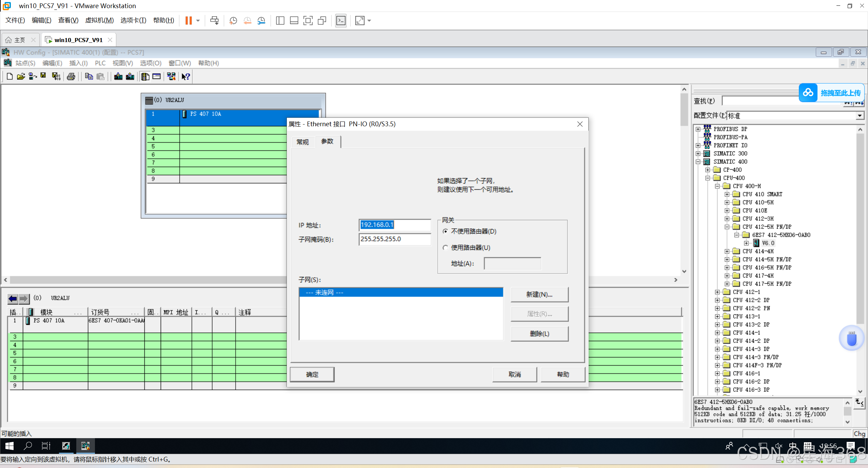This screenshot has height=468, width=868.
Task: Collapse the SIMATIC 400 tree node
Action: [698, 162]
